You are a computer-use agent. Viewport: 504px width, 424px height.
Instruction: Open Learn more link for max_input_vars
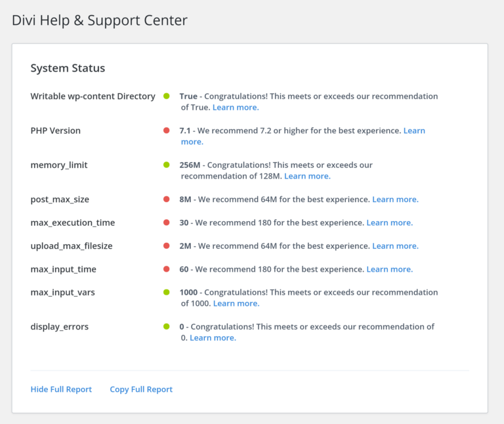coord(236,303)
